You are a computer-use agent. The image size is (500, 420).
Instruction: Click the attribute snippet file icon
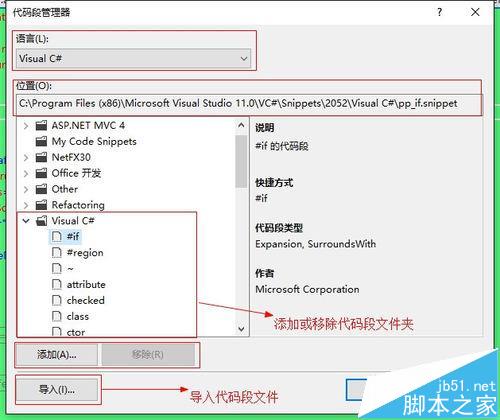(57, 284)
